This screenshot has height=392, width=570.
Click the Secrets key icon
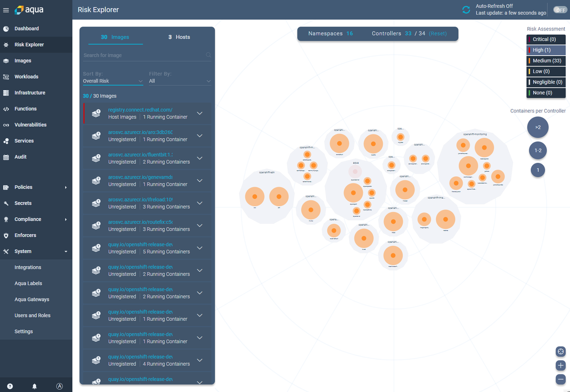click(6, 203)
